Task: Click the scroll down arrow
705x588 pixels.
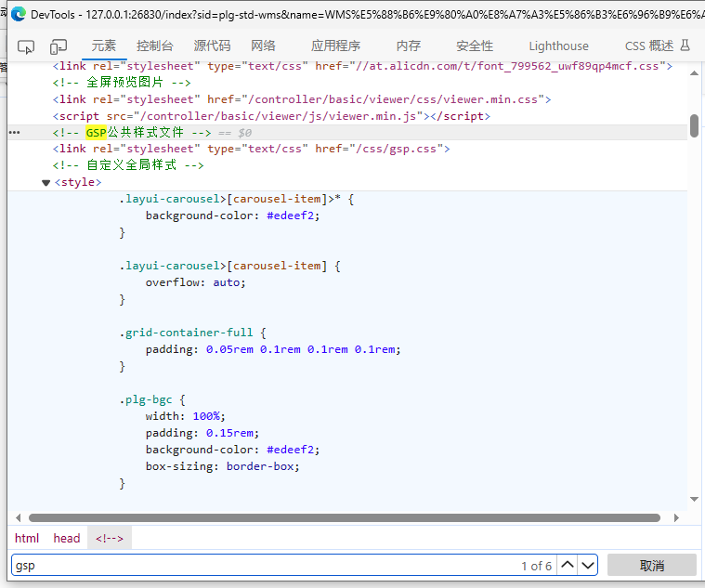Action: [694, 499]
